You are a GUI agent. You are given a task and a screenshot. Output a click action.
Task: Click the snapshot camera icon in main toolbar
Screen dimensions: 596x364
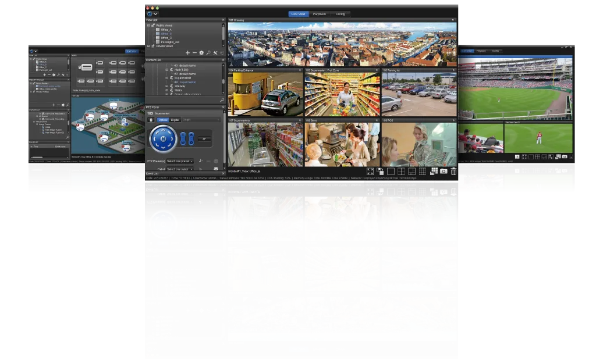pos(444,172)
